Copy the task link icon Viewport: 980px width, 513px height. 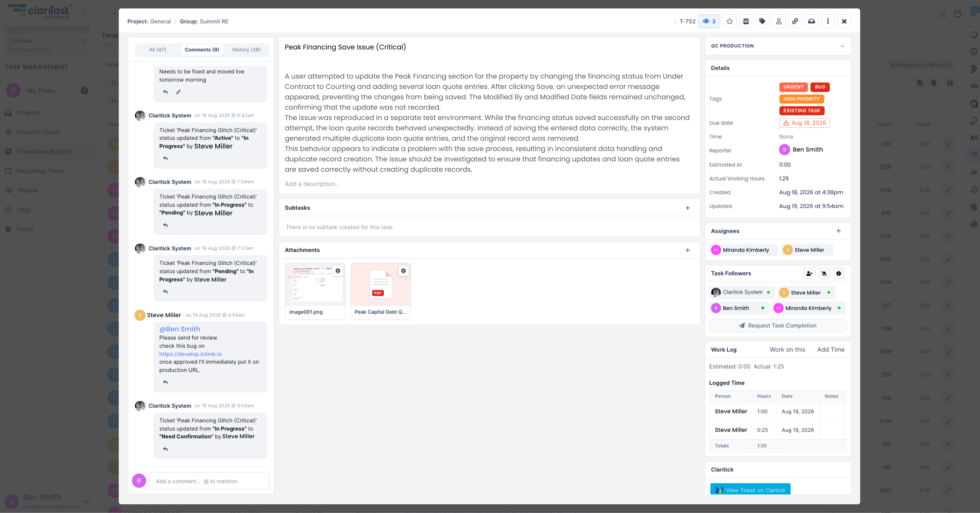point(795,21)
